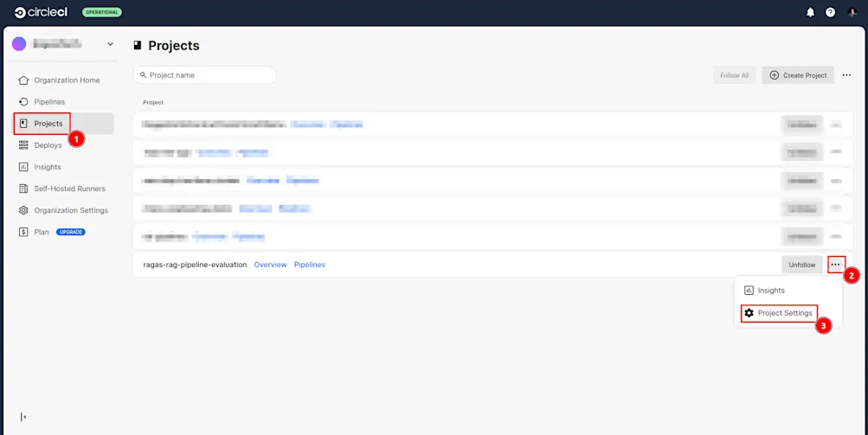
Task: Click the Pipelines sidebar icon
Action: click(23, 102)
